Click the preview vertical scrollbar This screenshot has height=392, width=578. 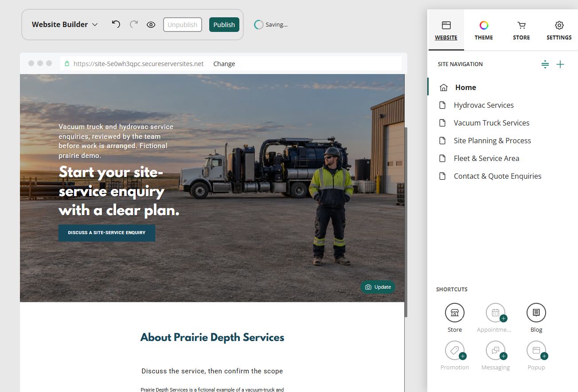406,222
